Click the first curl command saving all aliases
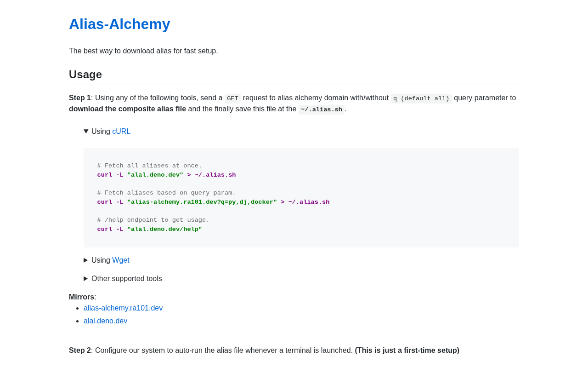588x368 pixels. [x=166, y=175]
